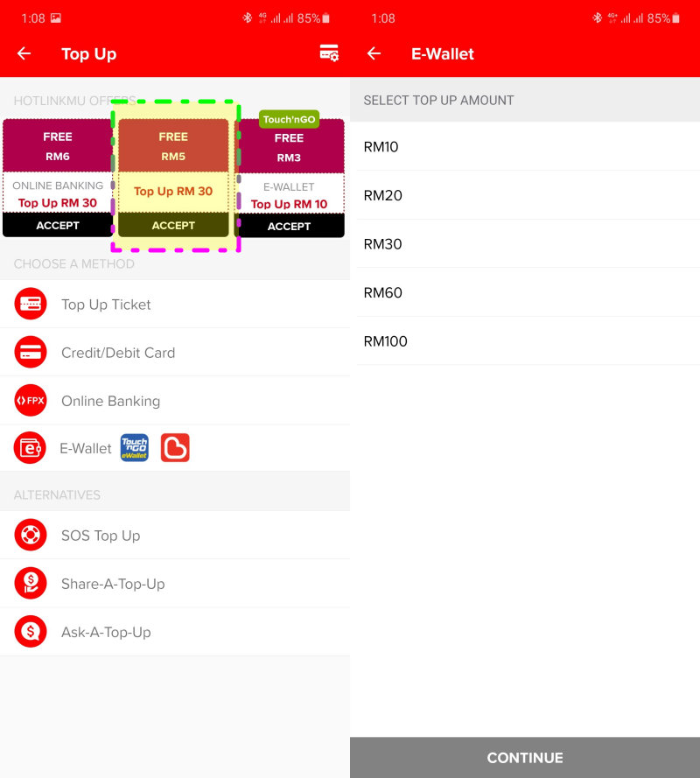Select RM10 top up amount
Image resolution: width=700 pixels, height=778 pixels.
tap(525, 147)
